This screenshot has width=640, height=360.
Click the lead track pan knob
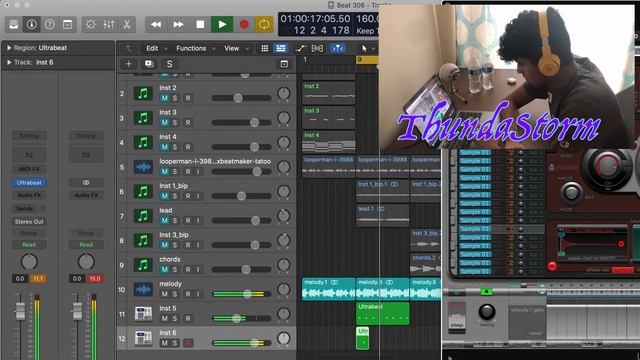pyautogui.click(x=283, y=216)
